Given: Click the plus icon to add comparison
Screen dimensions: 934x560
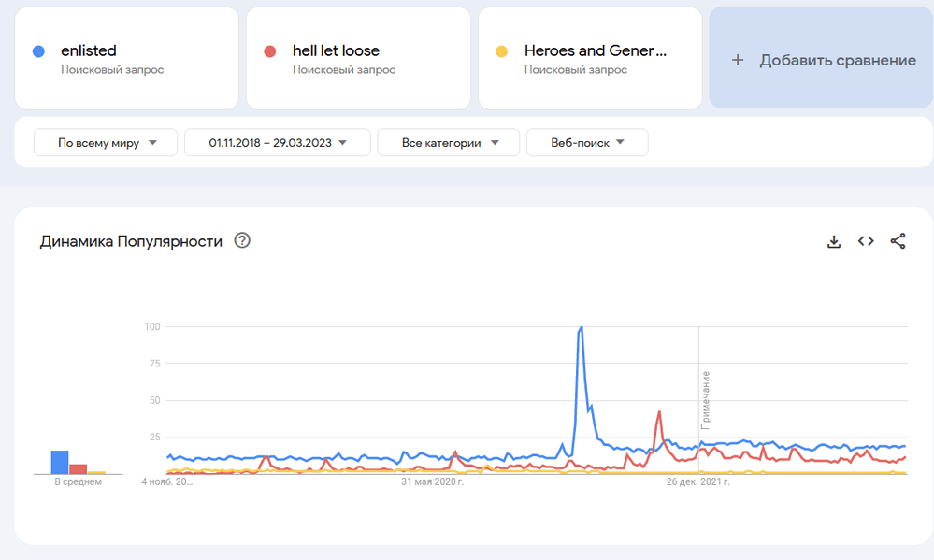Looking at the screenshot, I should tap(738, 60).
